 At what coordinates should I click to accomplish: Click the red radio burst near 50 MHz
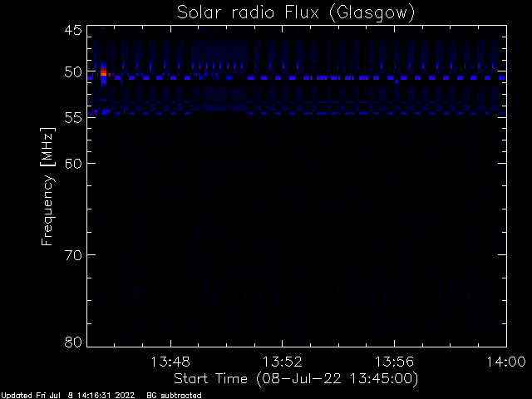103,73
